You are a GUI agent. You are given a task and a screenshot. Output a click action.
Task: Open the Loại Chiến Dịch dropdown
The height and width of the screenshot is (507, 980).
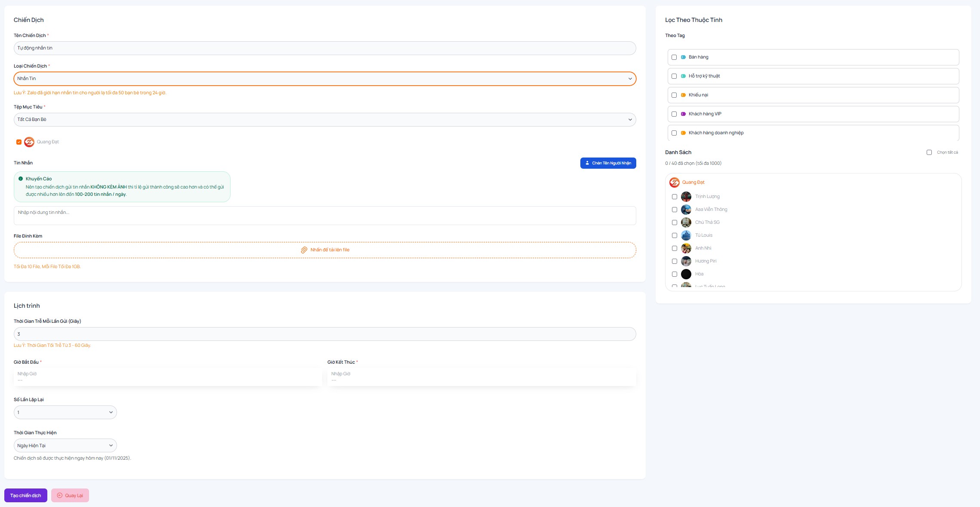(x=324, y=79)
